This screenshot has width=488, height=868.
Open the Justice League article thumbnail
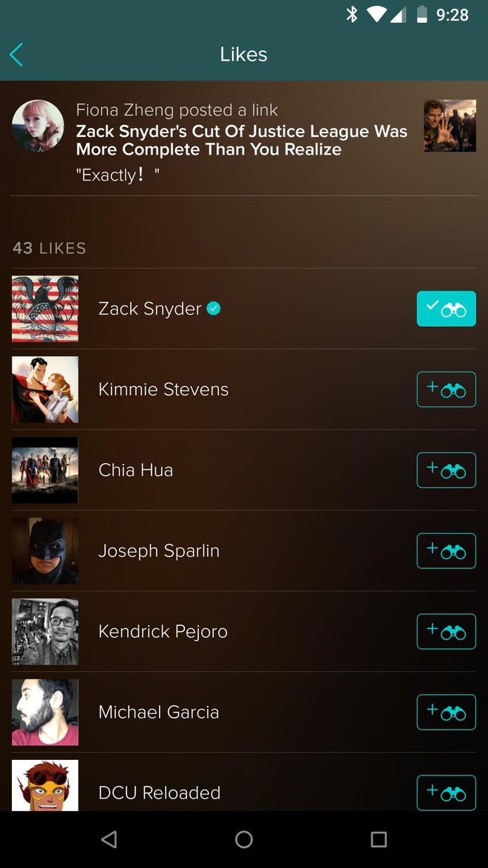[x=450, y=126]
